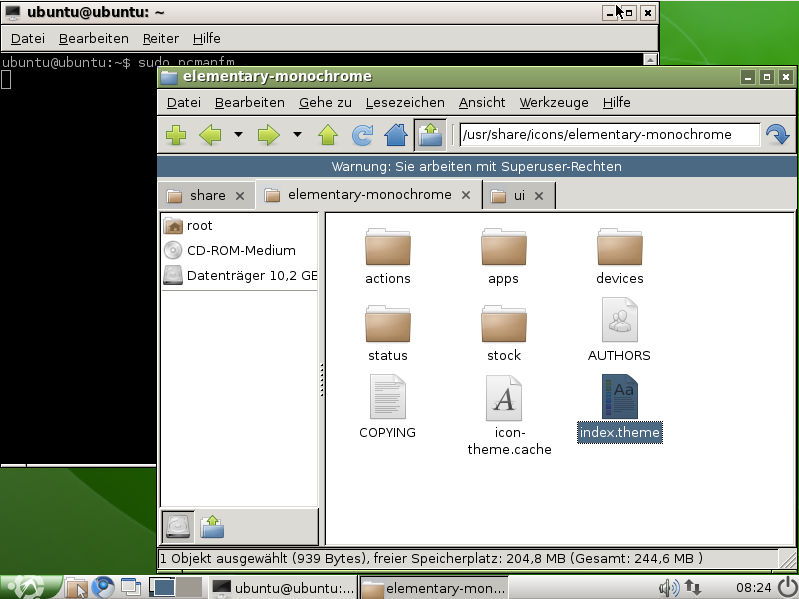Expand the forward history dropdown arrow
This screenshot has height=599, width=799.
[x=297, y=135]
